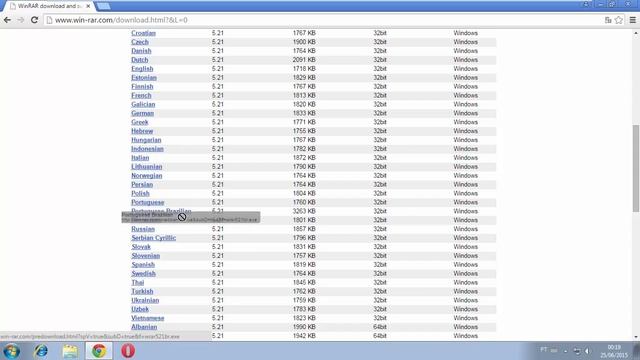Show hidden tray icons arrow
Viewport: 640px width, 360px height.
pyautogui.click(x=565, y=351)
